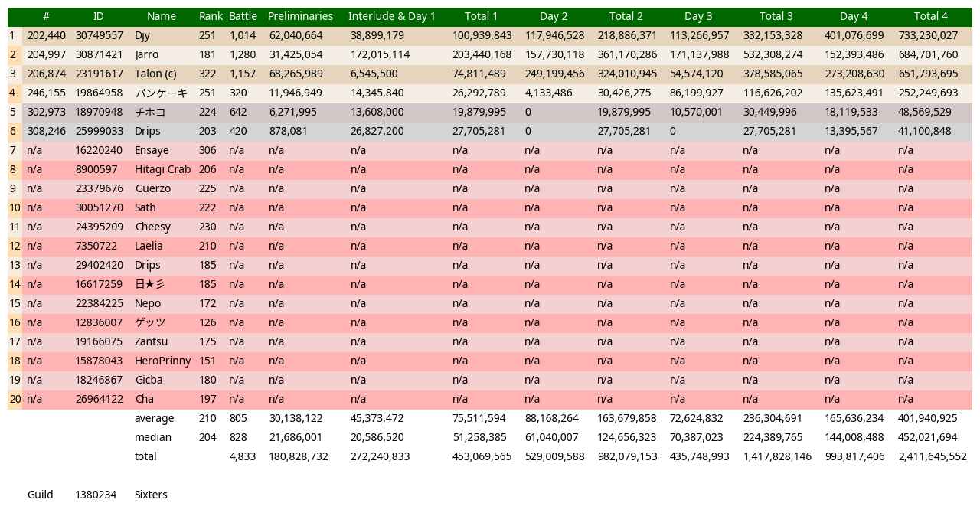Click the name cell 'Hitagi Crab'

point(163,169)
